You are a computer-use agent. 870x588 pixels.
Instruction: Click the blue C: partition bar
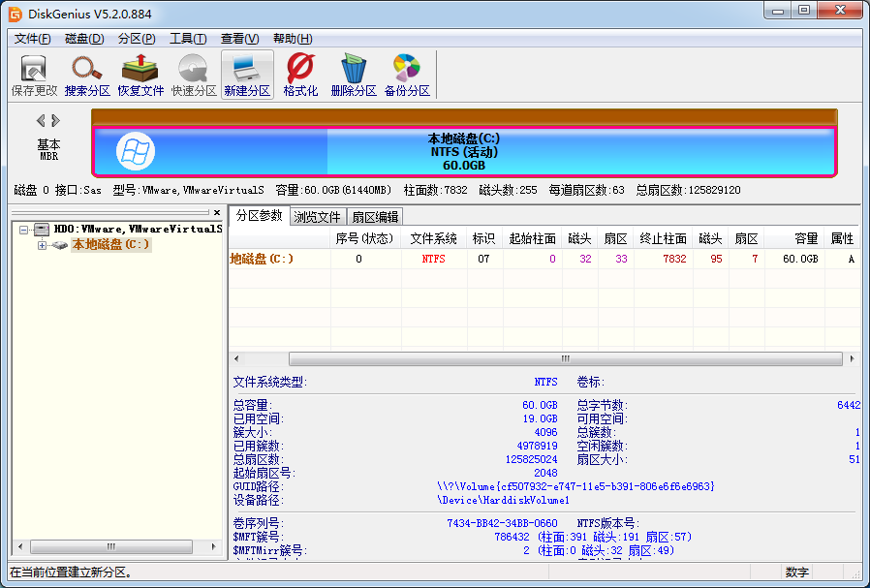click(x=465, y=152)
